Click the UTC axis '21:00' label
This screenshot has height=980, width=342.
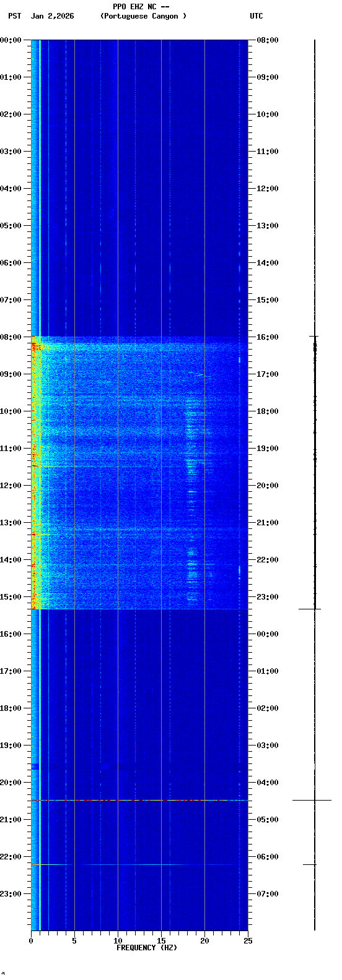(x=268, y=523)
